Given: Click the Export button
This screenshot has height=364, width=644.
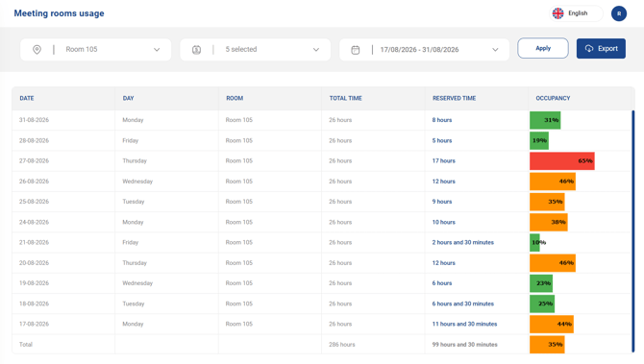Looking at the screenshot, I should tap(601, 48).
